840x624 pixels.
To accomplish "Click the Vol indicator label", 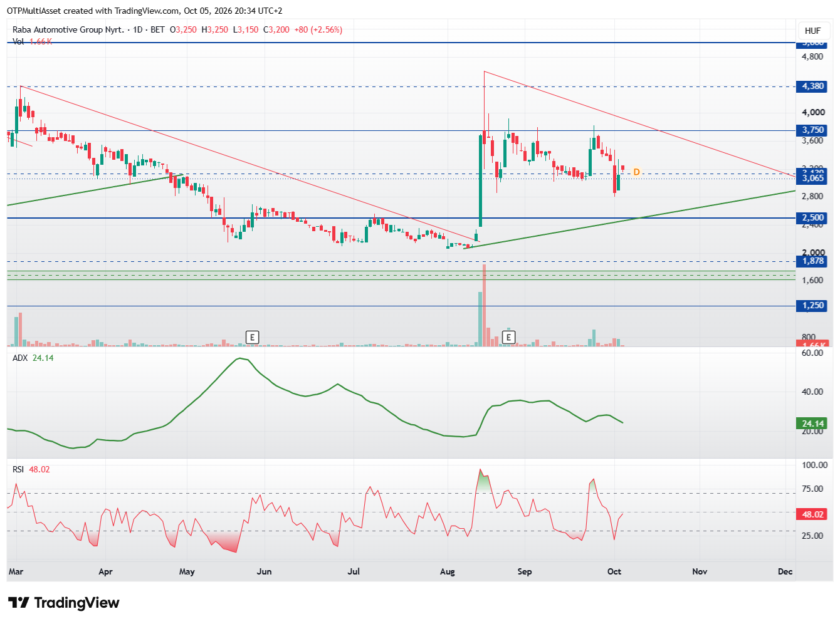I will click(x=18, y=41).
